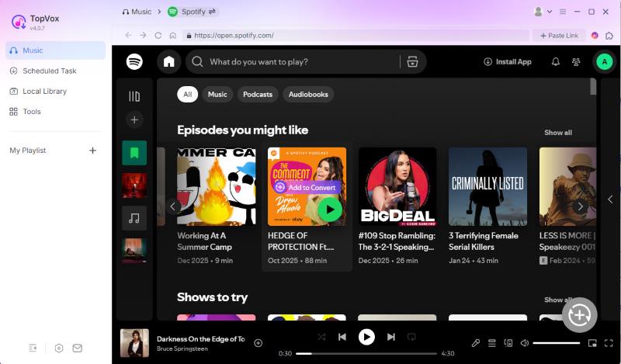
Task: Play the current song
Action: (366, 337)
